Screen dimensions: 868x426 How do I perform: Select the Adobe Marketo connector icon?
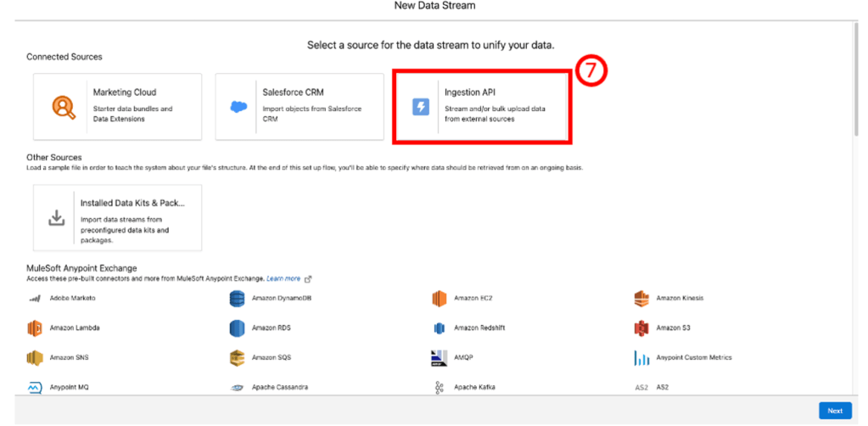[35, 299]
